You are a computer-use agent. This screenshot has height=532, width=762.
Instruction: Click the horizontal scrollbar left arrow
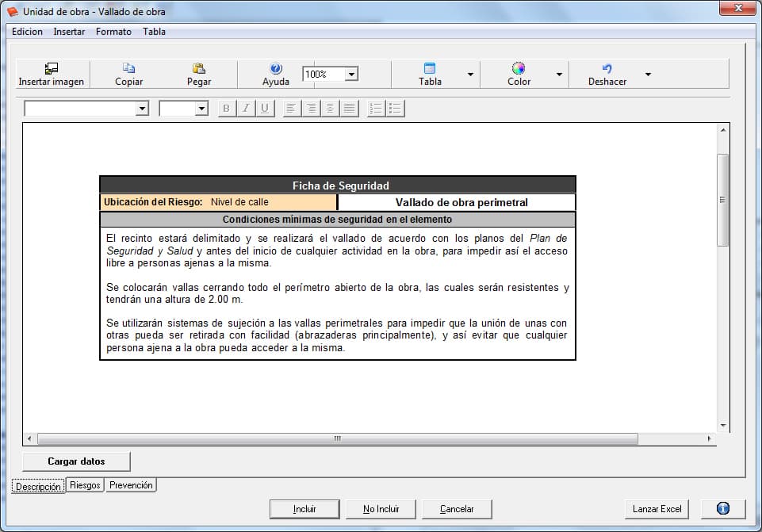point(29,438)
